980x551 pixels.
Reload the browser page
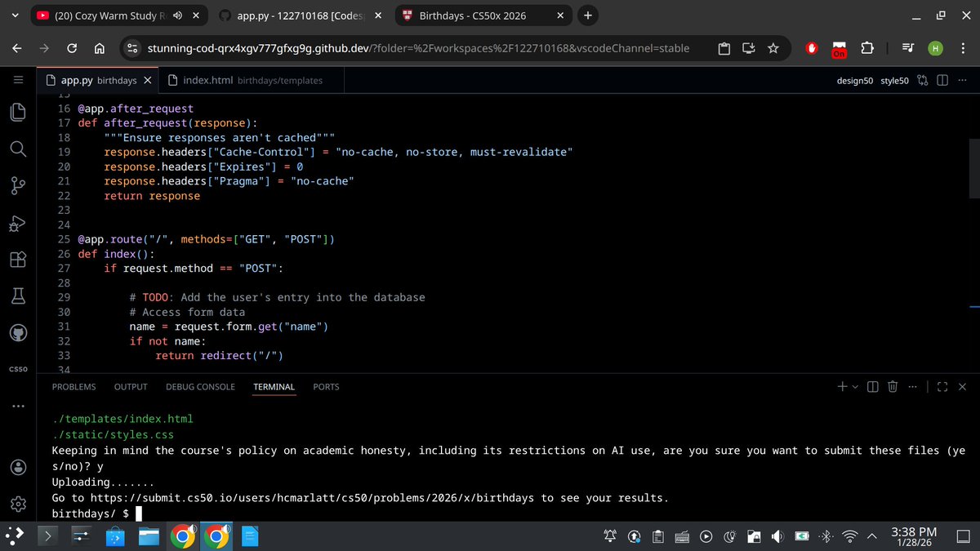click(x=72, y=49)
